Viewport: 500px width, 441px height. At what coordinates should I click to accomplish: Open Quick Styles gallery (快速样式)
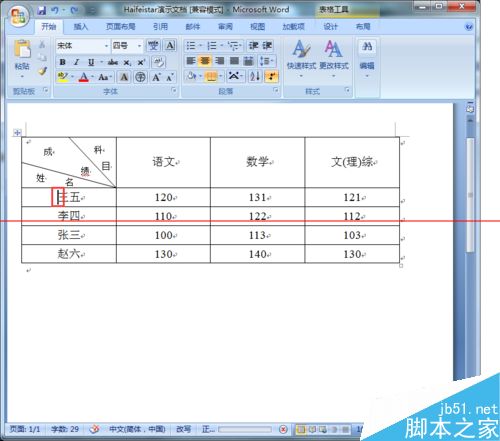[x=301, y=58]
